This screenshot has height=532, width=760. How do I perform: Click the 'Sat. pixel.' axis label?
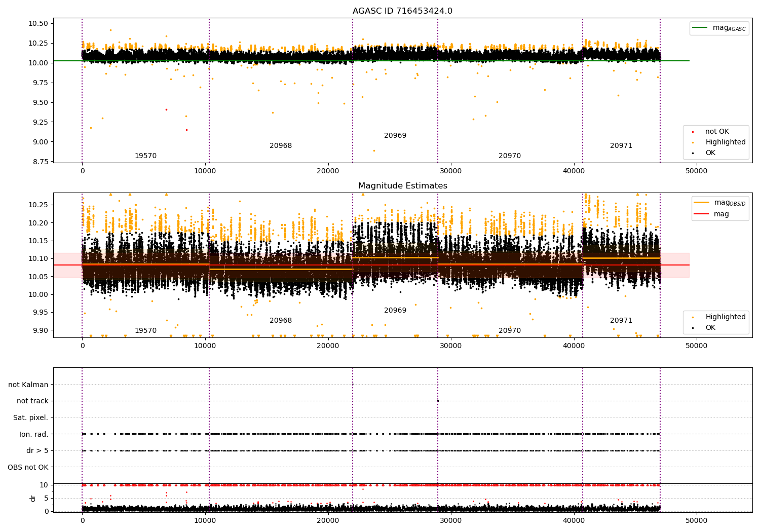coord(31,418)
